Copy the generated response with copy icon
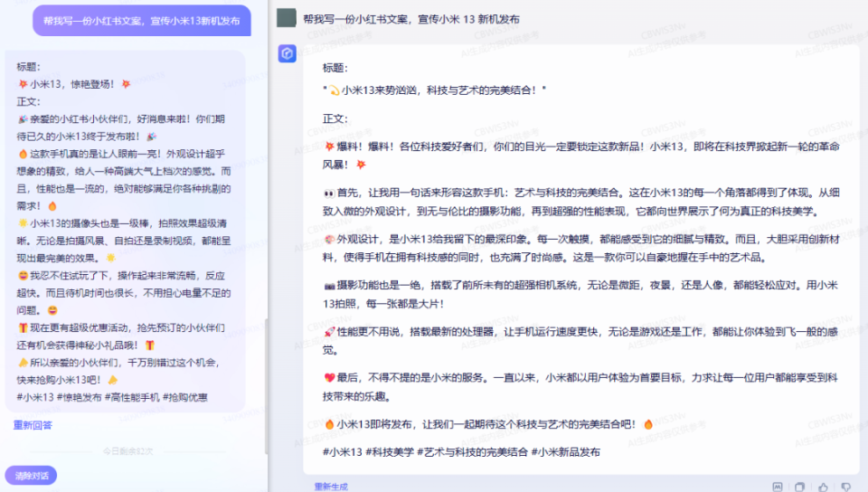This screenshot has width=868, height=492. (799, 487)
